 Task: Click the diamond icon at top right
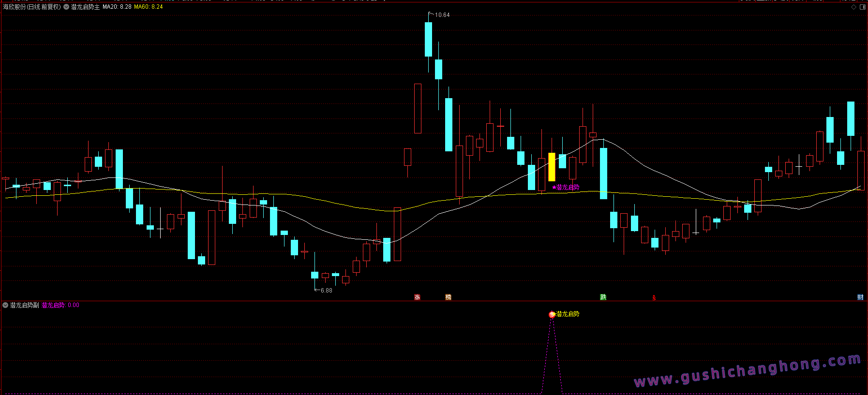coord(853,7)
